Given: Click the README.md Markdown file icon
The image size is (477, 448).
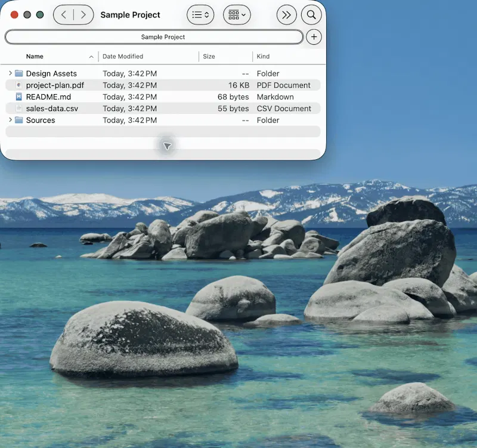Looking at the screenshot, I should [19, 97].
